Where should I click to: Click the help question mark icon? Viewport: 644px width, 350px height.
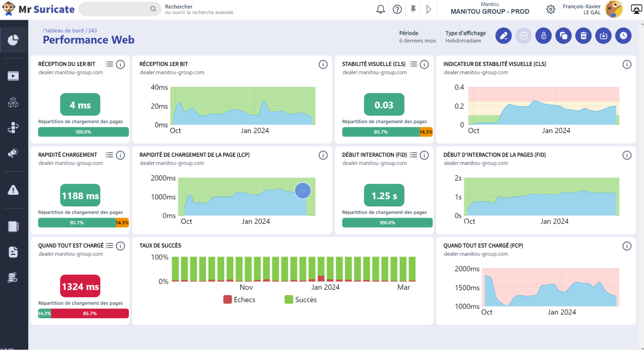[397, 9]
